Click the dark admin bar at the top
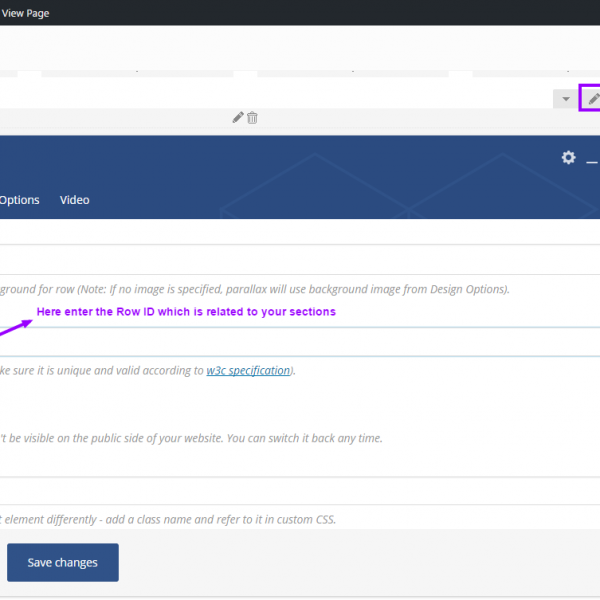This screenshot has height=600, width=600. click(x=300, y=13)
